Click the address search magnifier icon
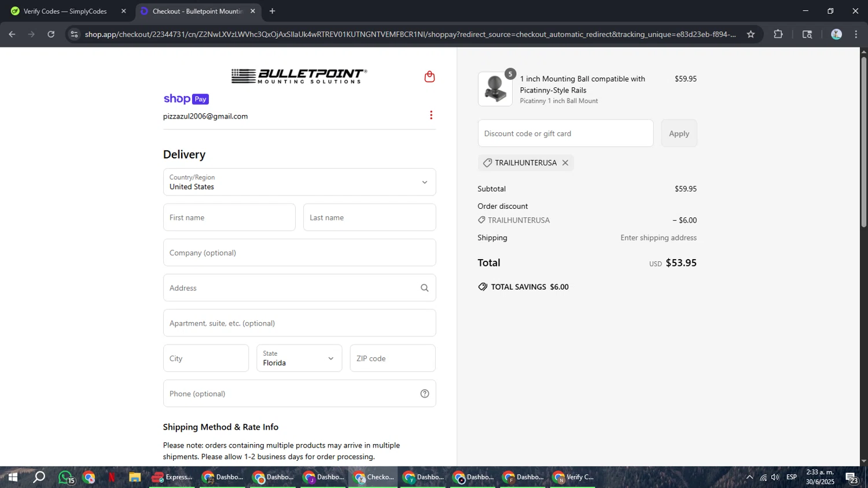The height and width of the screenshot is (488, 868). (x=425, y=288)
